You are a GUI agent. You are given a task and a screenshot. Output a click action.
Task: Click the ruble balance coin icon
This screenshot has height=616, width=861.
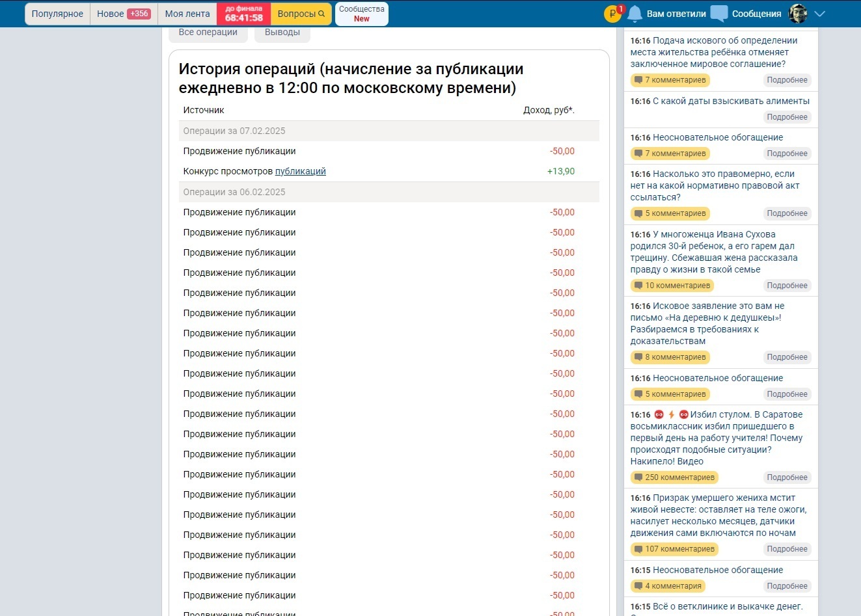(x=613, y=12)
